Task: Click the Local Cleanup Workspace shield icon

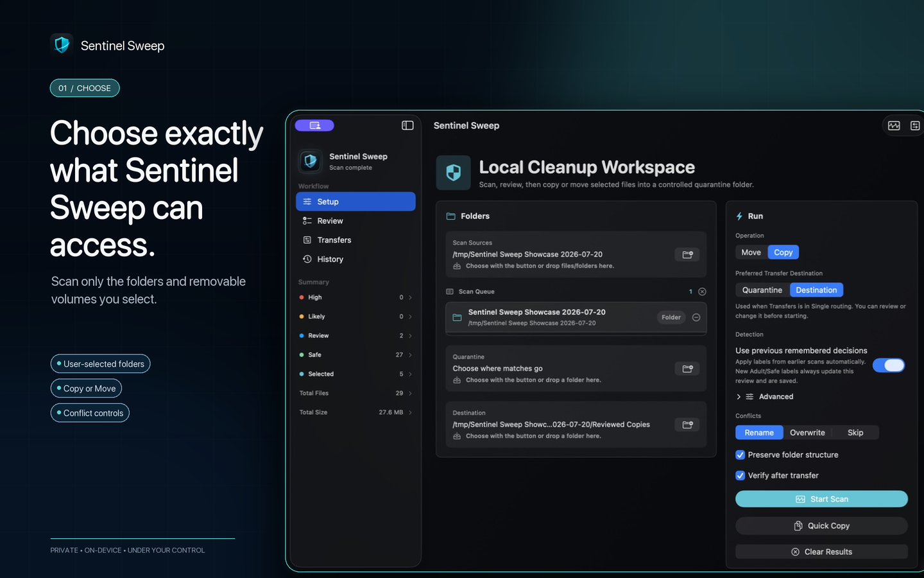Action: click(x=454, y=173)
